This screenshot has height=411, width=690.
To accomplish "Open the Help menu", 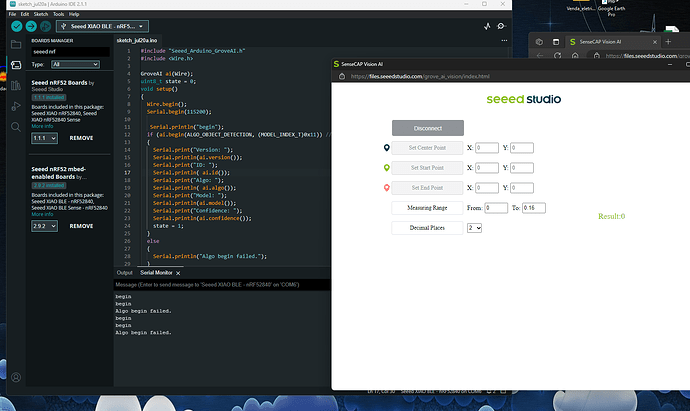I will 74,14.
